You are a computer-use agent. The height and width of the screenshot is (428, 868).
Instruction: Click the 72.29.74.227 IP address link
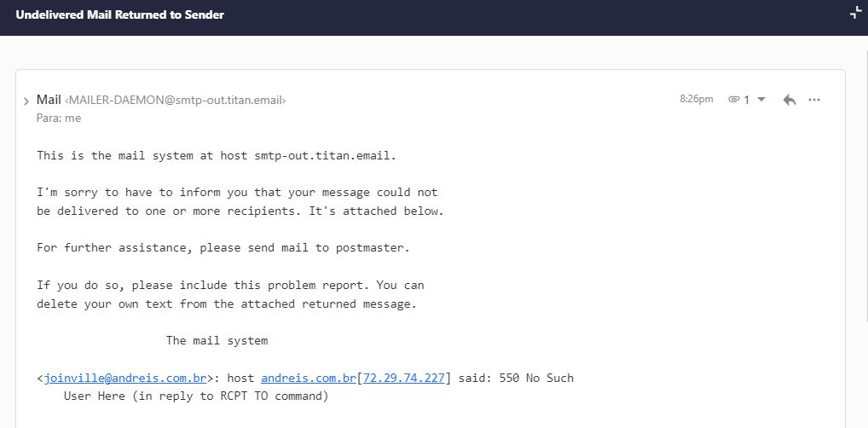tap(404, 378)
